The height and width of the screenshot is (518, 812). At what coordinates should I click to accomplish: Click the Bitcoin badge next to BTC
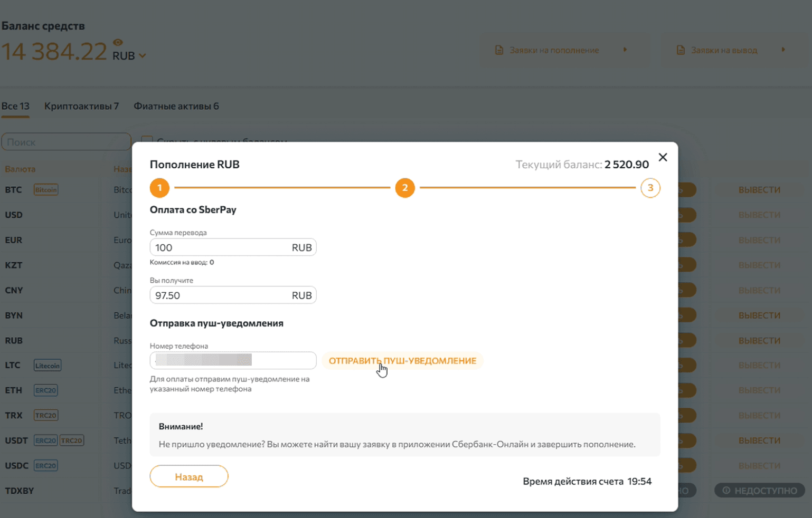(x=46, y=190)
